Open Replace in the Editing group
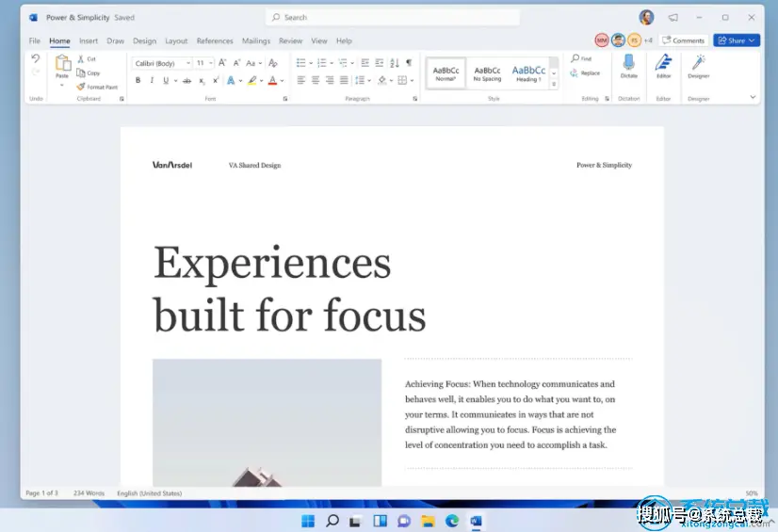This screenshot has height=532, width=778. (x=585, y=73)
